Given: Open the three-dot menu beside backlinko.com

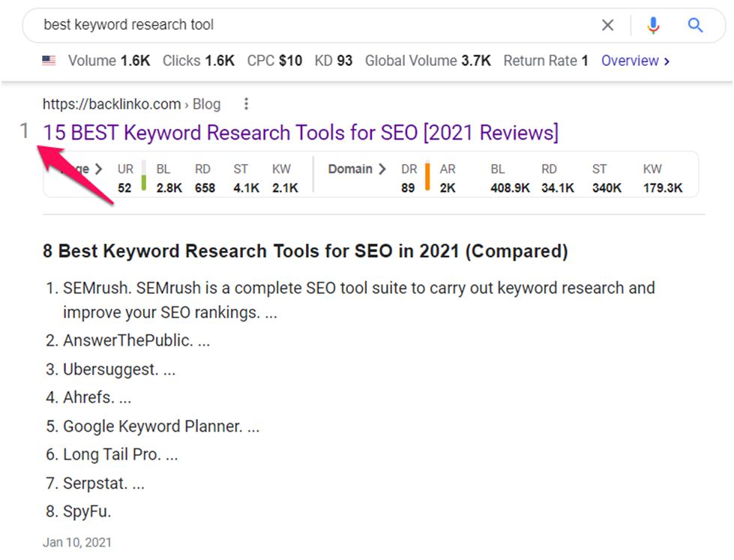Looking at the screenshot, I should pos(246,104).
